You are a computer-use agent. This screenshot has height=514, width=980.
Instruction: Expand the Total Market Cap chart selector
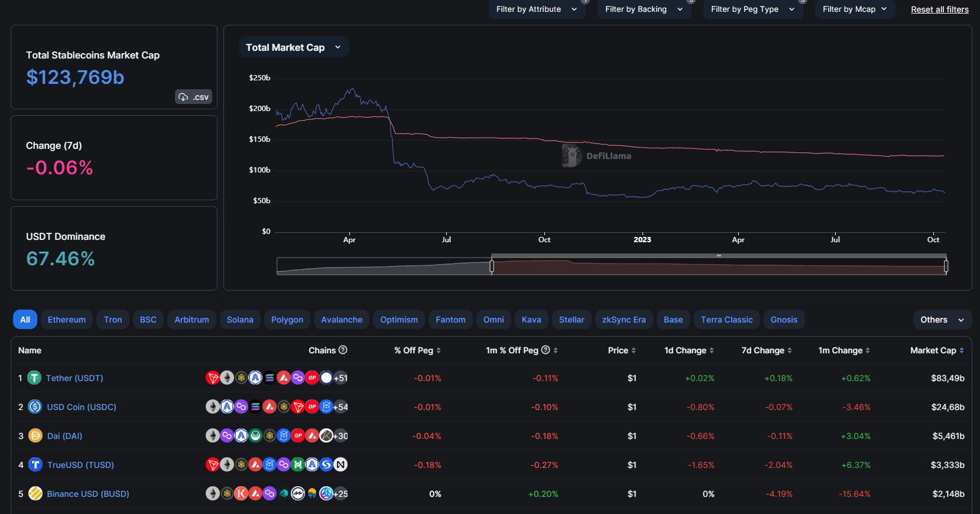pyautogui.click(x=294, y=47)
